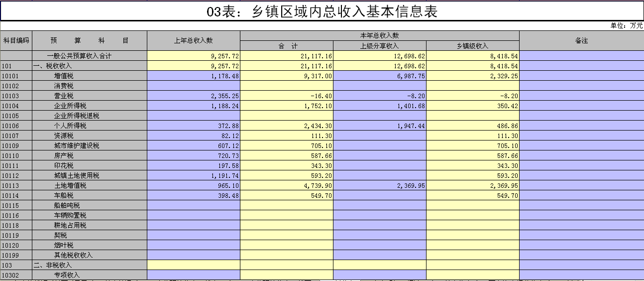Select the 单位：万元 label cell
This screenshot has width=644, height=281.
(626, 26)
